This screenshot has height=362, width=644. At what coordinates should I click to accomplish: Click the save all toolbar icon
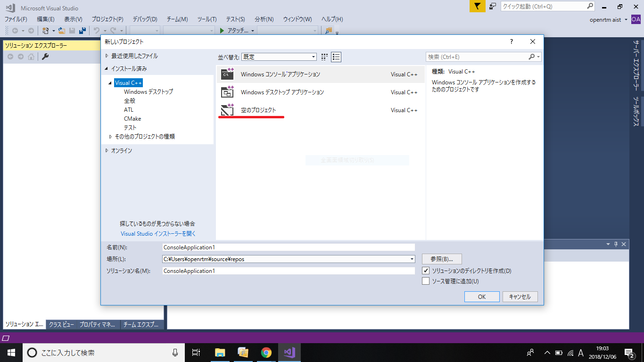[x=83, y=31]
